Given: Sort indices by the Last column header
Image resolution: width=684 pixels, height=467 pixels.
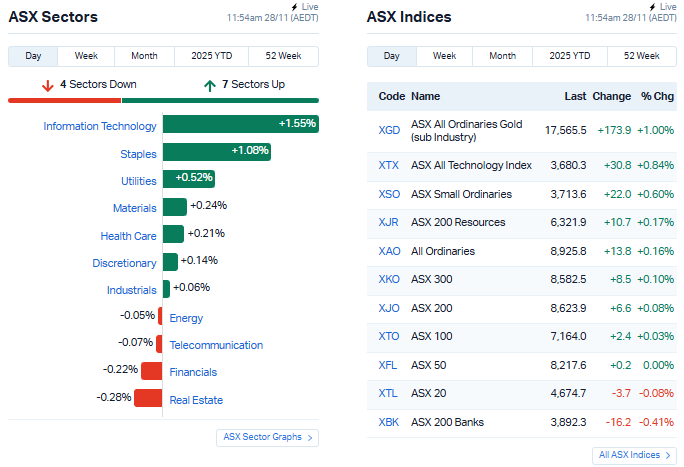Looking at the screenshot, I should point(574,97).
